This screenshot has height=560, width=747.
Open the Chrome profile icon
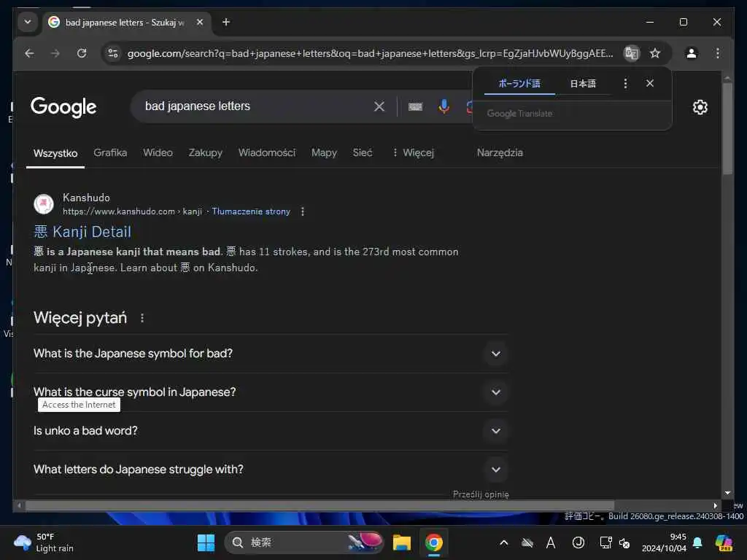[x=692, y=53]
